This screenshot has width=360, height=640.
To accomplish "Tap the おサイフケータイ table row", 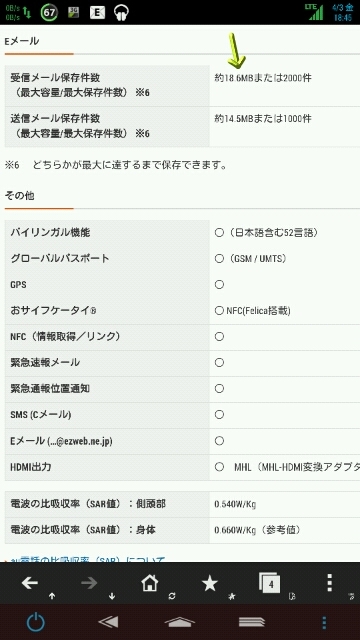I will [182, 311].
